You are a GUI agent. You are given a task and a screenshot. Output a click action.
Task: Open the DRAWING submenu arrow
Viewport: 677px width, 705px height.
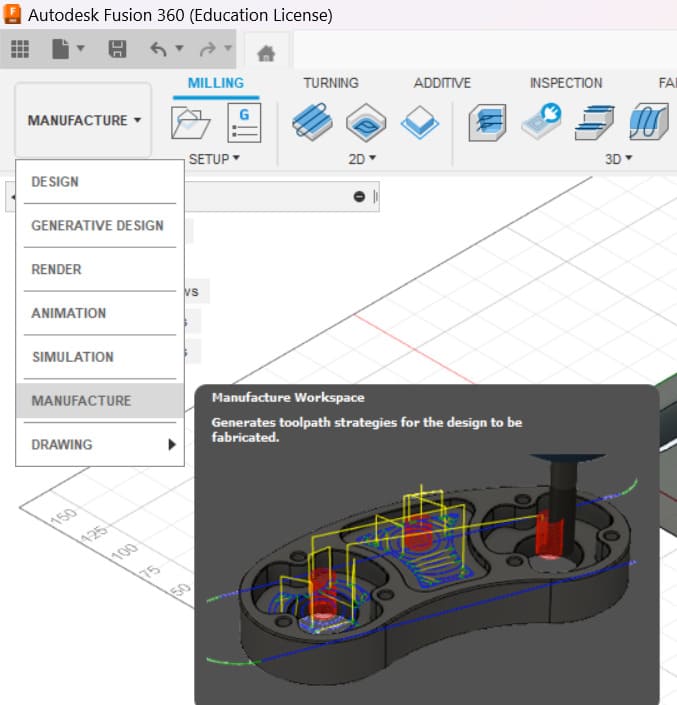(172, 445)
